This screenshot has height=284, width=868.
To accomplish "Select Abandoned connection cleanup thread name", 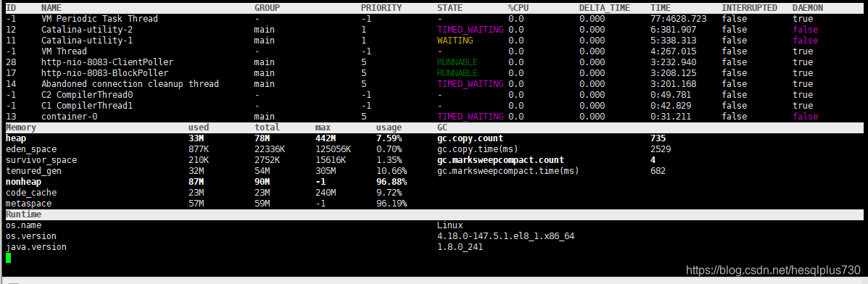I will click(130, 84).
